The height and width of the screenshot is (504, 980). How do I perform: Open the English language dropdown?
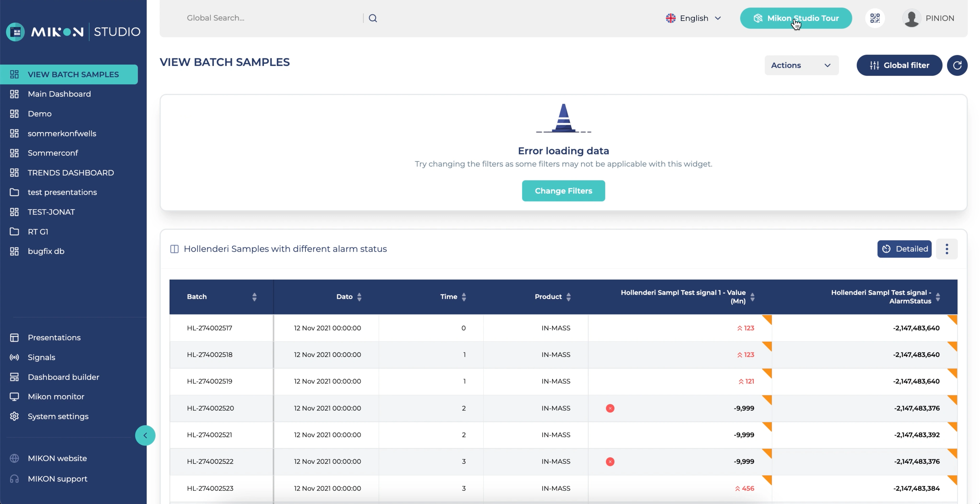(694, 18)
